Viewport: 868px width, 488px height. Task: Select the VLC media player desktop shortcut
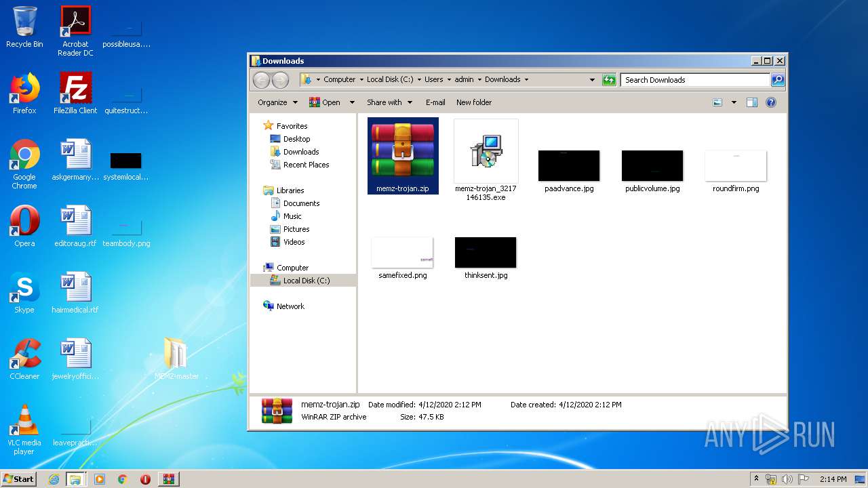point(24,430)
